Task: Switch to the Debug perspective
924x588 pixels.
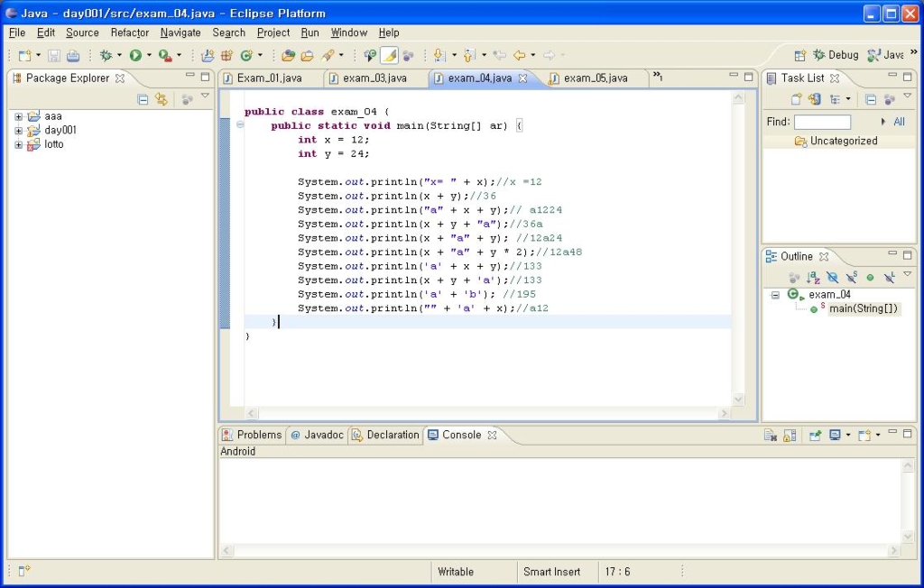Action: tap(836, 55)
